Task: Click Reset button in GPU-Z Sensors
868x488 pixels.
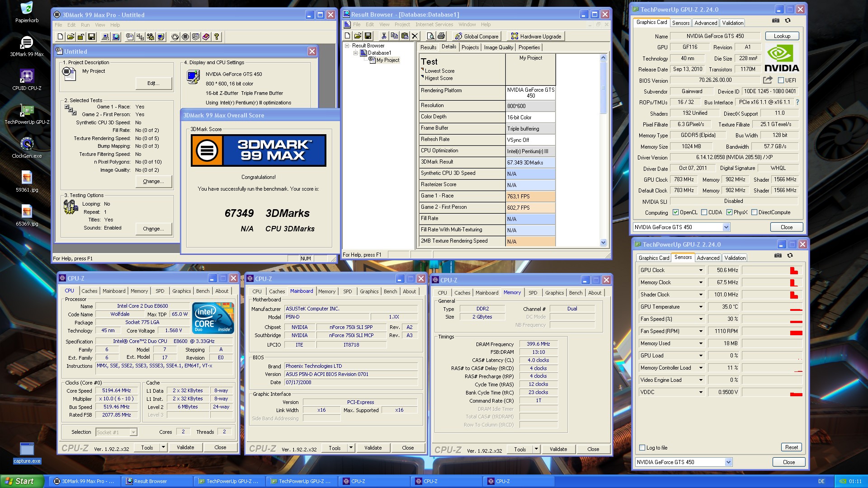Action: tap(791, 447)
